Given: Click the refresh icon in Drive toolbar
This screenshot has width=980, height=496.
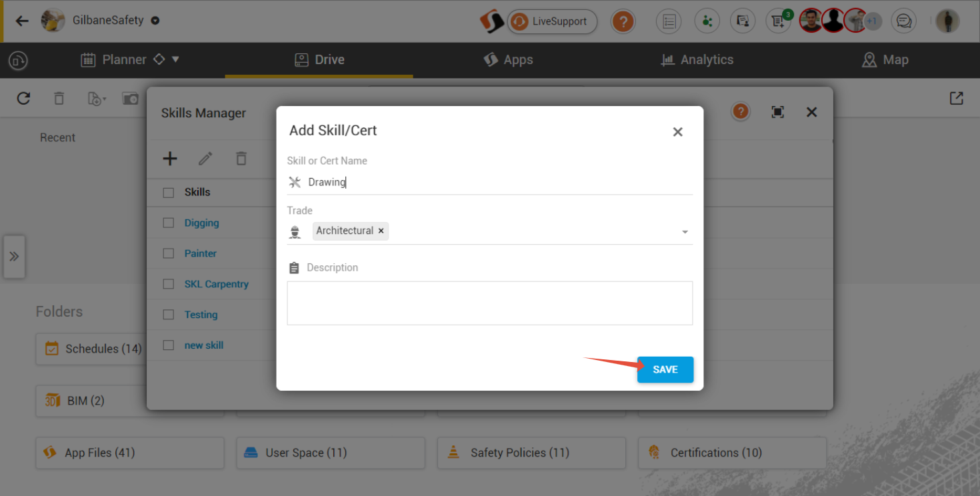Looking at the screenshot, I should click(x=24, y=99).
